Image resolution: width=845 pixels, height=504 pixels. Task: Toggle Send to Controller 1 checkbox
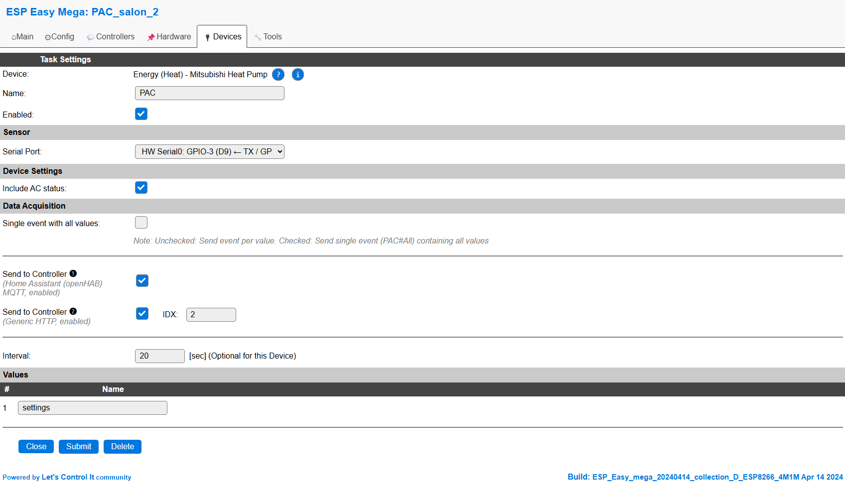142,281
